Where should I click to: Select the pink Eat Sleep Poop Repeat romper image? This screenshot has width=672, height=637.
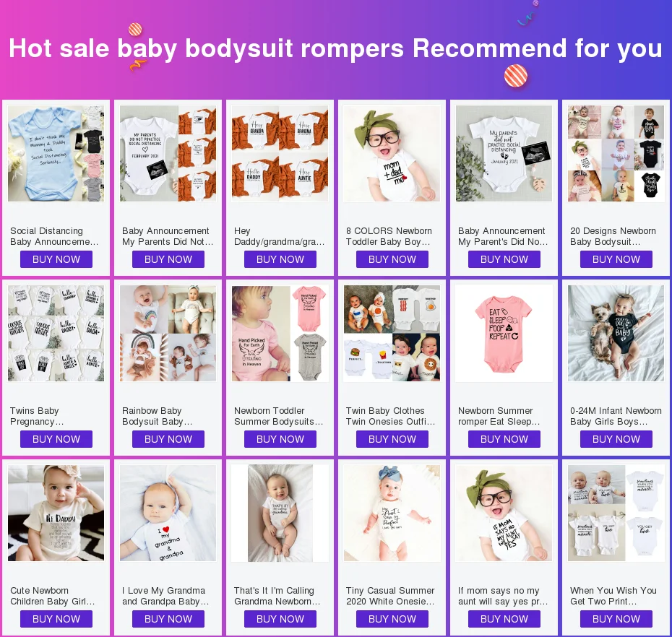(x=504, y=333)
